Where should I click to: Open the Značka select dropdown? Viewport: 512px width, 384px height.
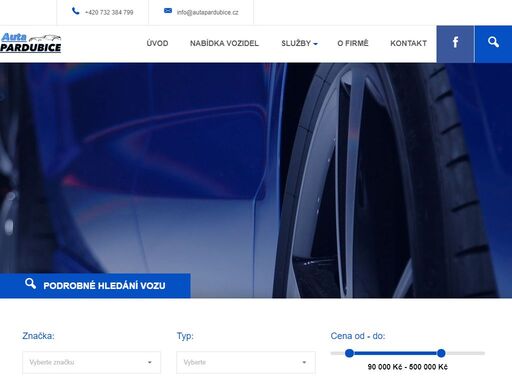tap(91, 362)
